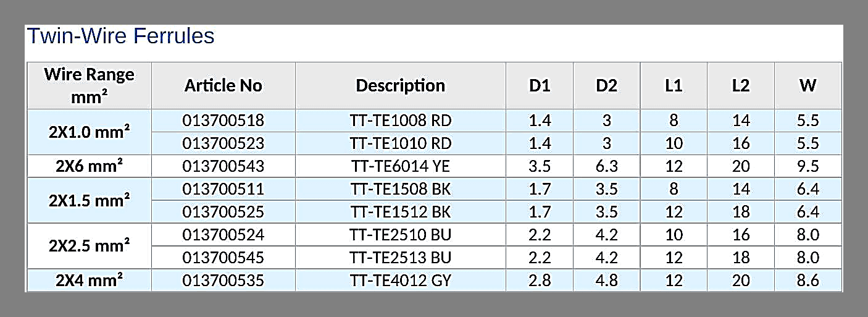The width and height of the screenshot is (868, 317).
Task: Select article number 013700524
Action: pos(223,235)
